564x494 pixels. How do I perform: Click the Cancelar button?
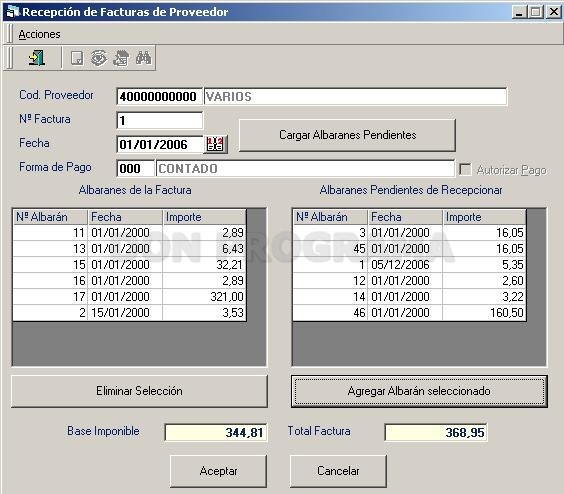tap(338, 471)
